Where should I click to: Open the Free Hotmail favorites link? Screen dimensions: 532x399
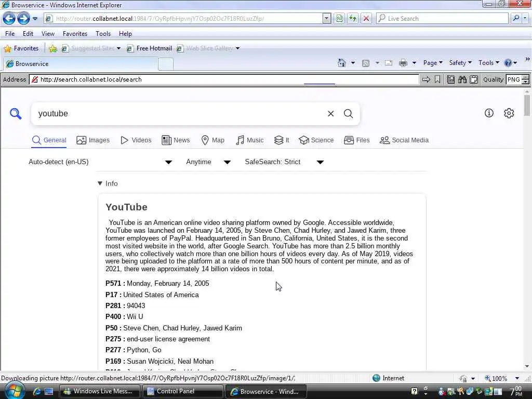(x=150, y=48)
